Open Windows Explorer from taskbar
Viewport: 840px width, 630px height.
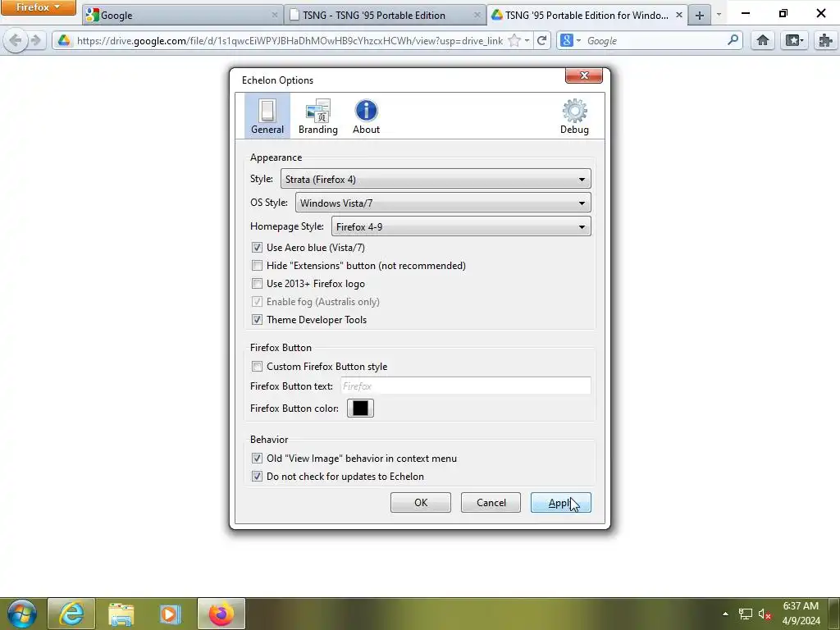click(x=121, y=614)
